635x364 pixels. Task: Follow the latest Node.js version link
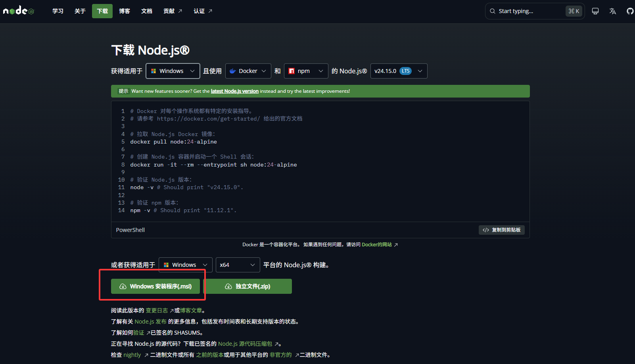[235, 91]
